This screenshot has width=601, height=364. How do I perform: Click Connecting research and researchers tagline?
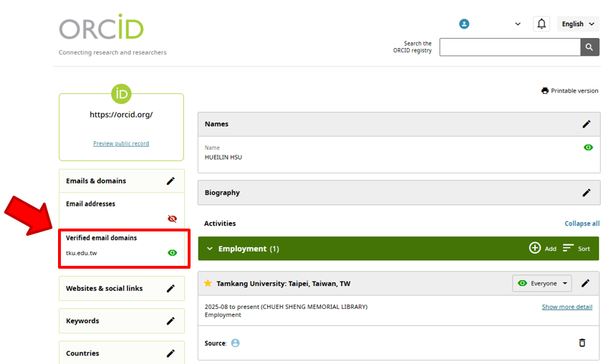pos(112,52)
